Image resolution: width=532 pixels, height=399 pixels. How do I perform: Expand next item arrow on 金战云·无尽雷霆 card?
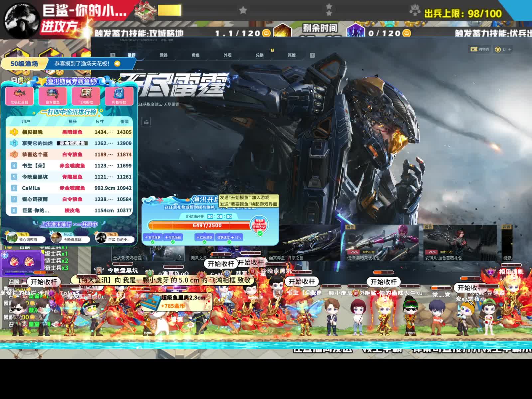tap(180, 257)
